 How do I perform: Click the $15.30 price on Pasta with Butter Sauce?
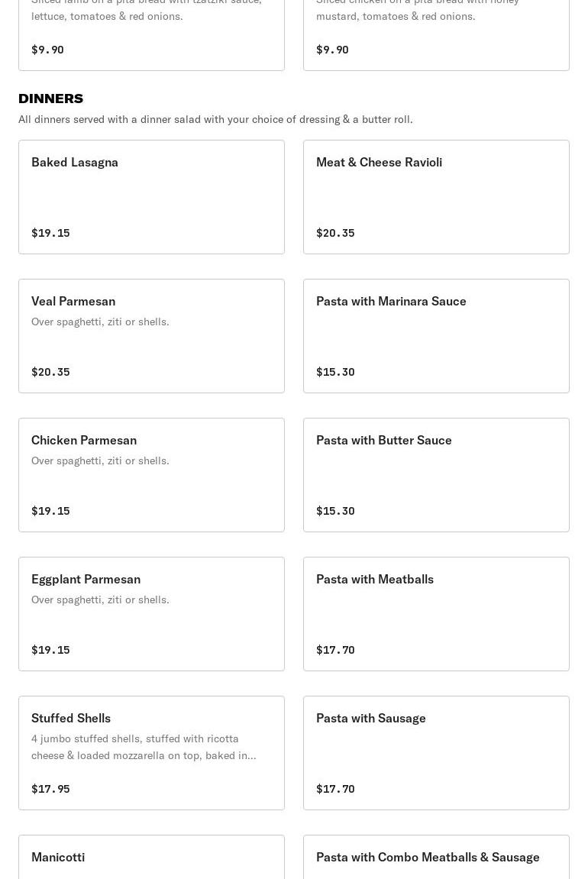[x=335, y=511]
